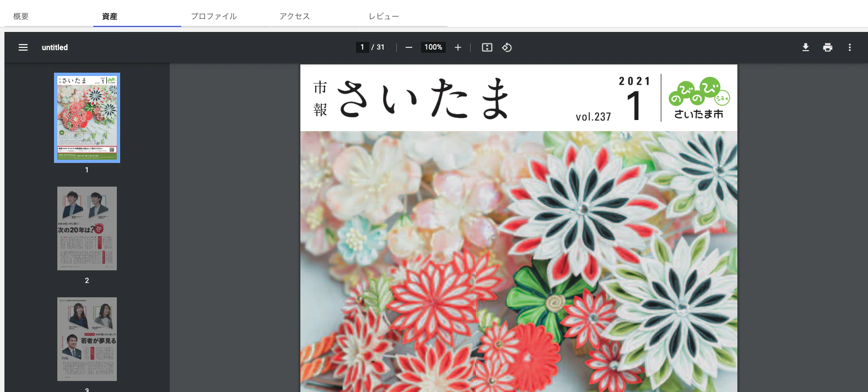Click the 市報 さいたま cover title
This screenshot has width=868, height=392.
411,99
